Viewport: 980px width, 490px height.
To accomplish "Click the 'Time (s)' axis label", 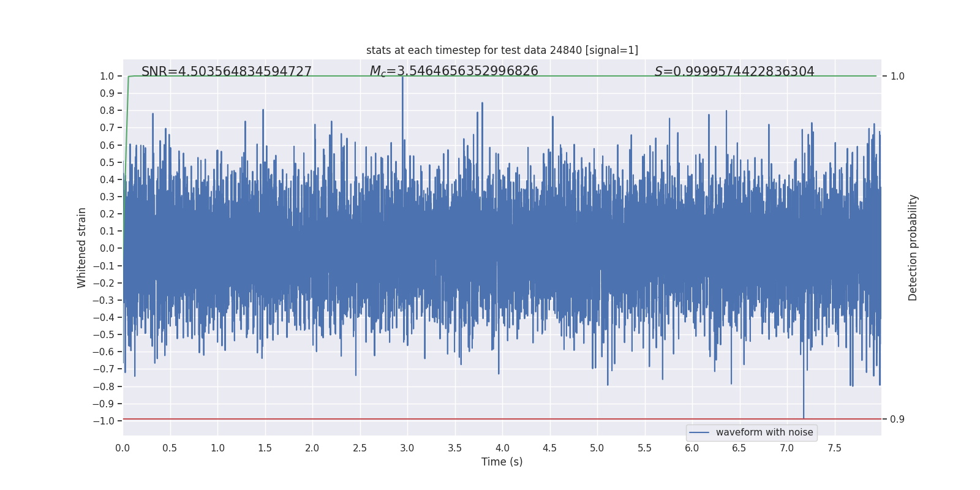I will [502, 462].
